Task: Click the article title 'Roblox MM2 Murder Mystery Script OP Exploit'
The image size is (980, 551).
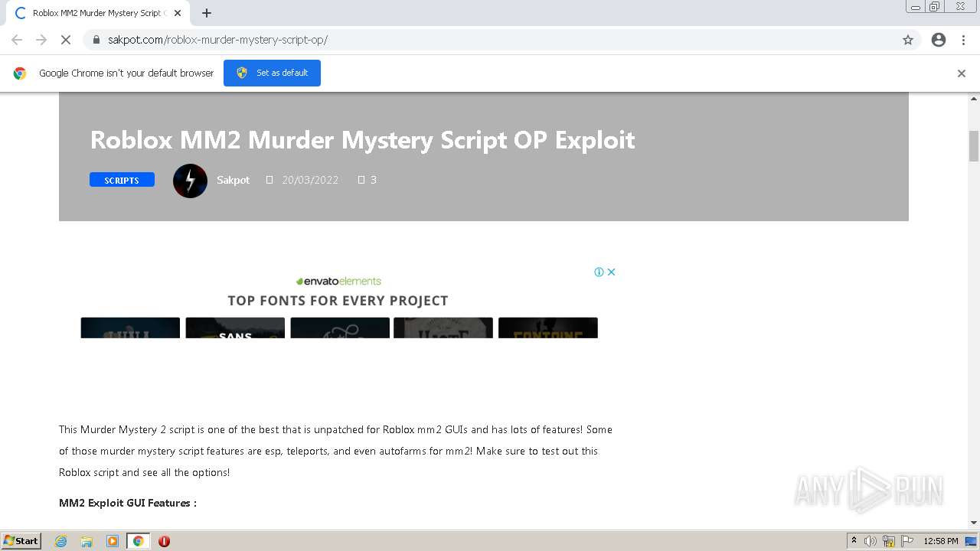Action: (x=362, y=140)
